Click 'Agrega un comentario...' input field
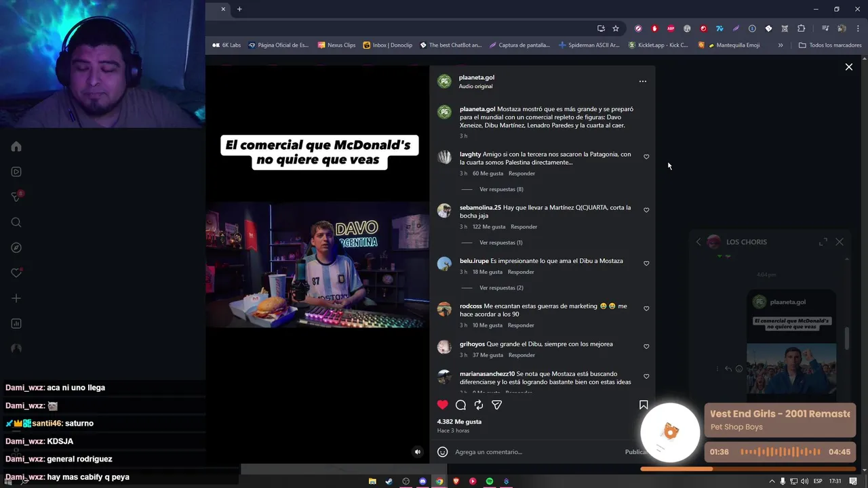 tap(536, 452)
